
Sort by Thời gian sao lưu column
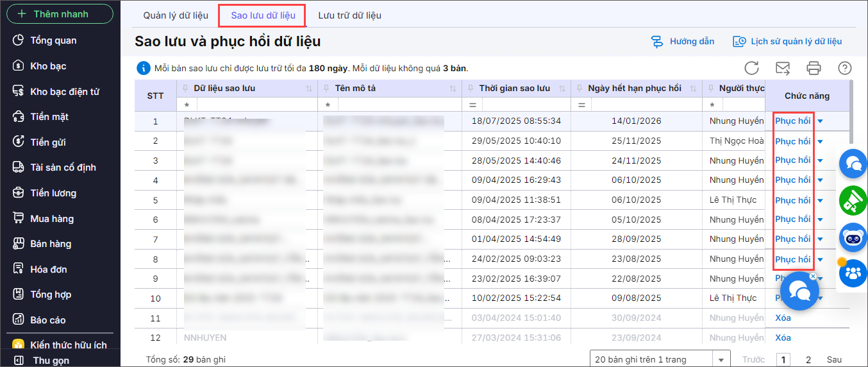click(x=562, y=89)
